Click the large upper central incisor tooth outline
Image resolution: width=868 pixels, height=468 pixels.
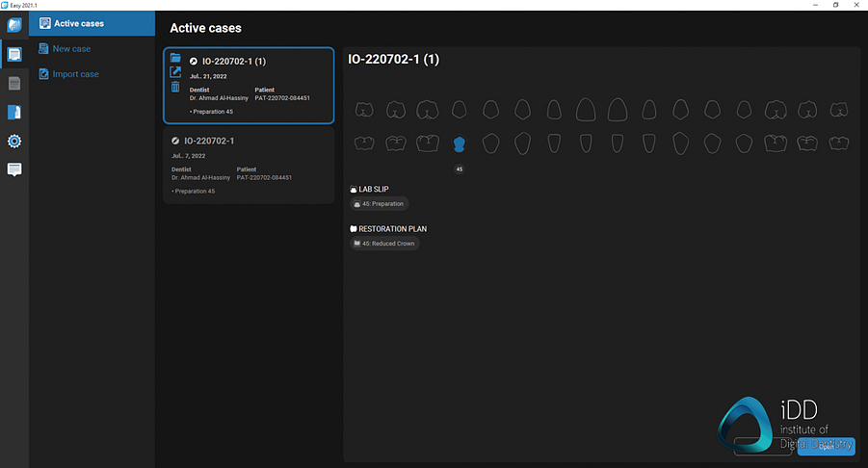tap(584, 110)
